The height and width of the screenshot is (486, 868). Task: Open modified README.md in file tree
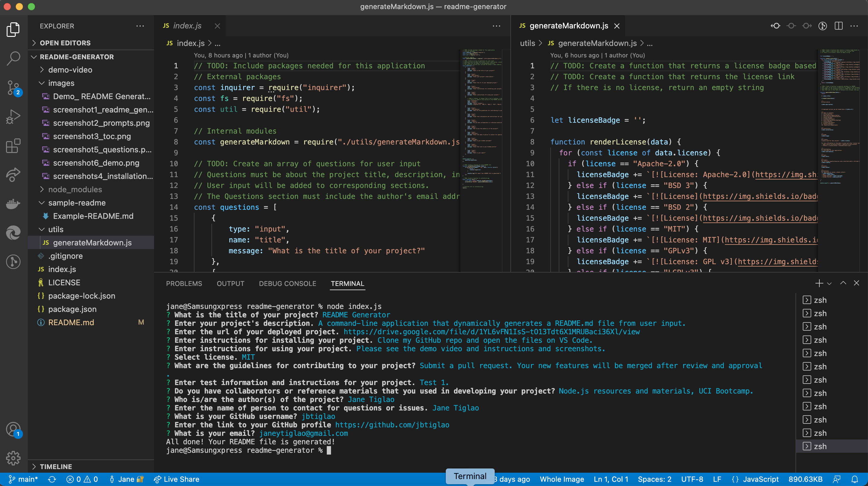click(91, 322)
